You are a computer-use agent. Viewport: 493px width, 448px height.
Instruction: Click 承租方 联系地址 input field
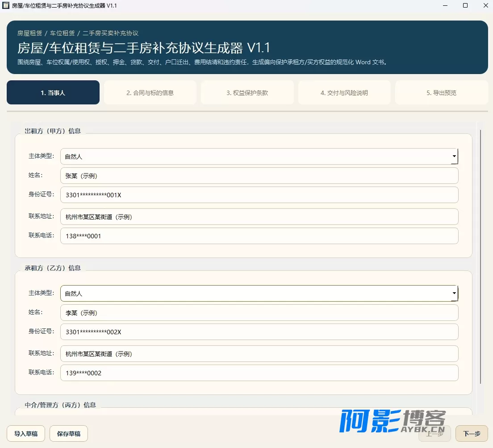pyautogui.click(x=259, y=354)
